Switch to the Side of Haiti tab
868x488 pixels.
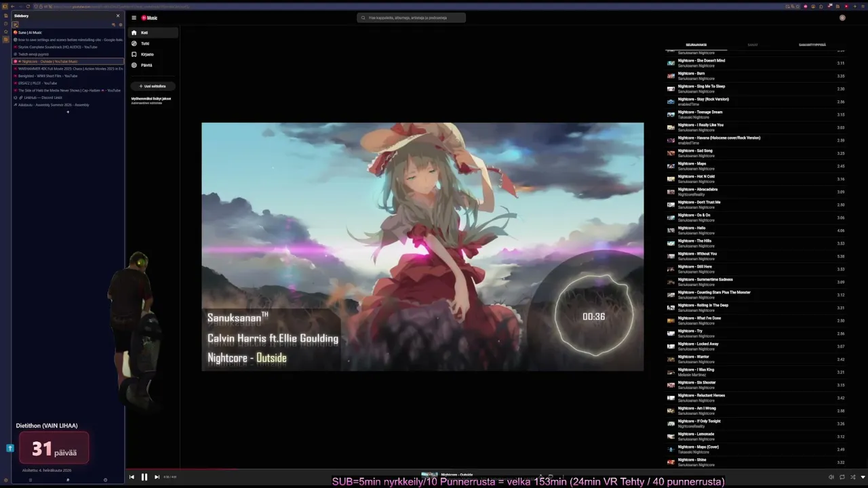click(x=68, y=90)
